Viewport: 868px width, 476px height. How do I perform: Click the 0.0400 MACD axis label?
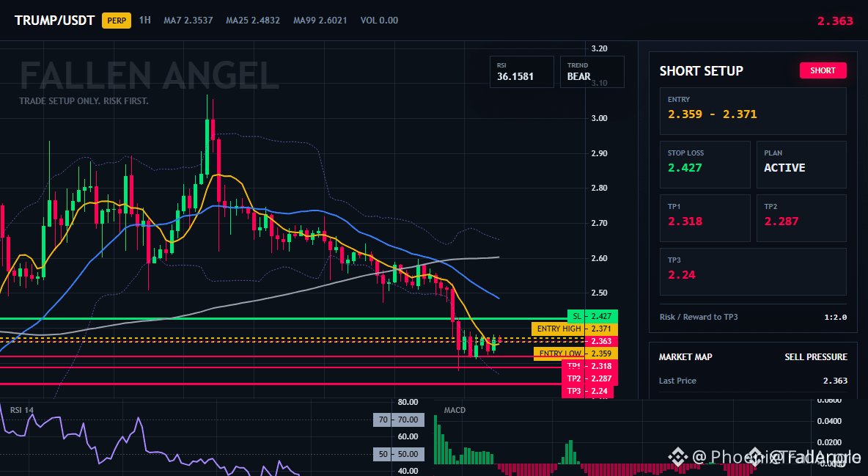pos(829,421)
